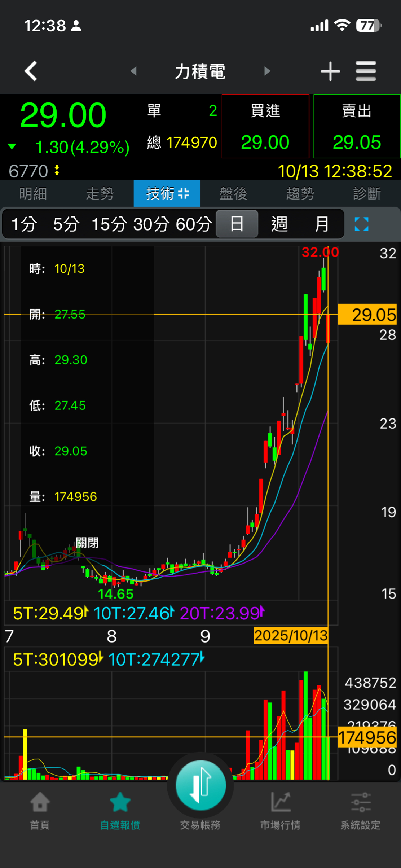Tap the 32.00 high price label

click(320, 252)
